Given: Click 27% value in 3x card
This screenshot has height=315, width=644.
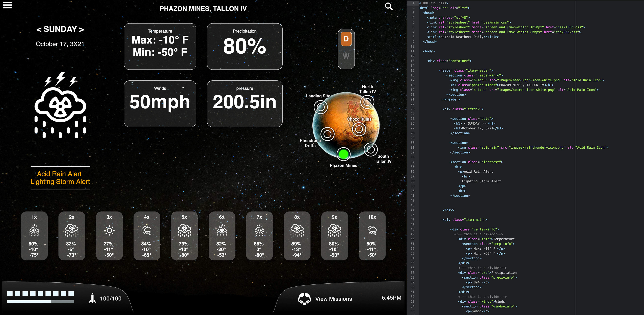Looking at the screenshot, I should coord(109,244).
